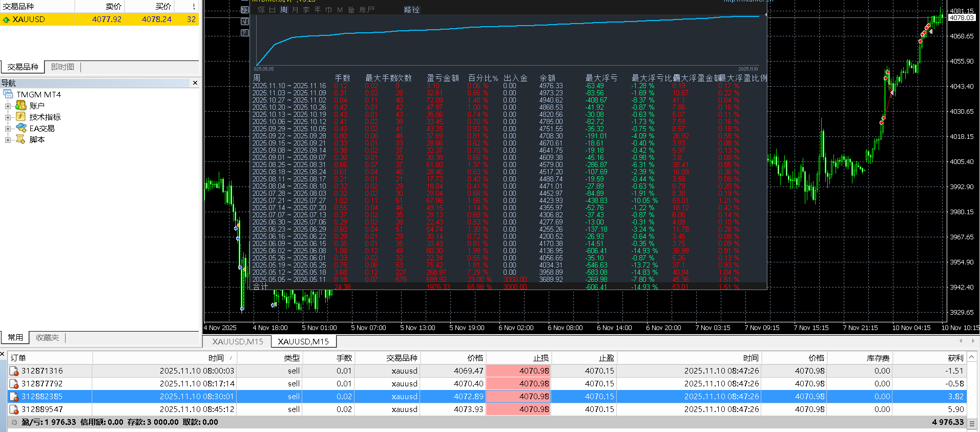
Task: Switch to the 即时图 tab
Action: (62, 67)
